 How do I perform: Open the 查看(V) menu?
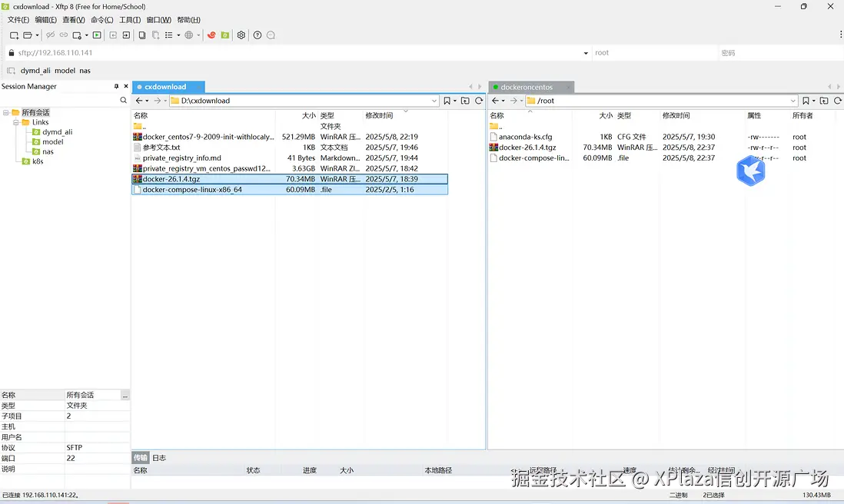[74, 20]
